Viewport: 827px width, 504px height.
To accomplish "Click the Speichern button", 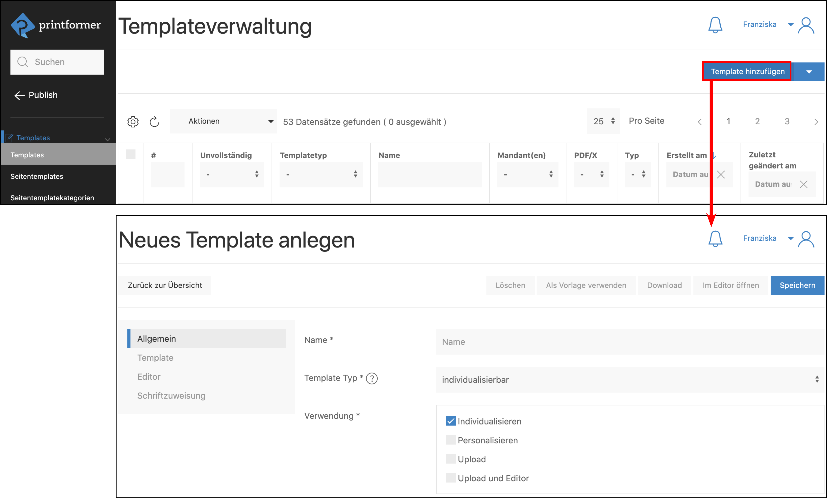I will tap(797, 285).
